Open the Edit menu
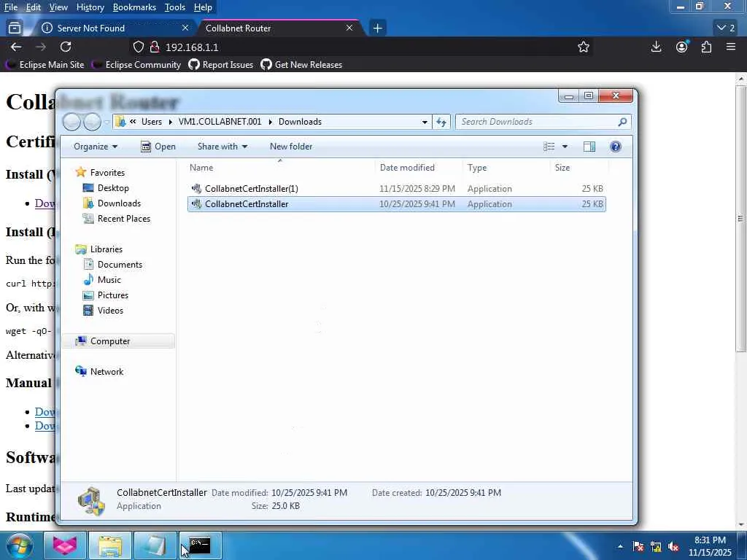 (x=34, y=7)
